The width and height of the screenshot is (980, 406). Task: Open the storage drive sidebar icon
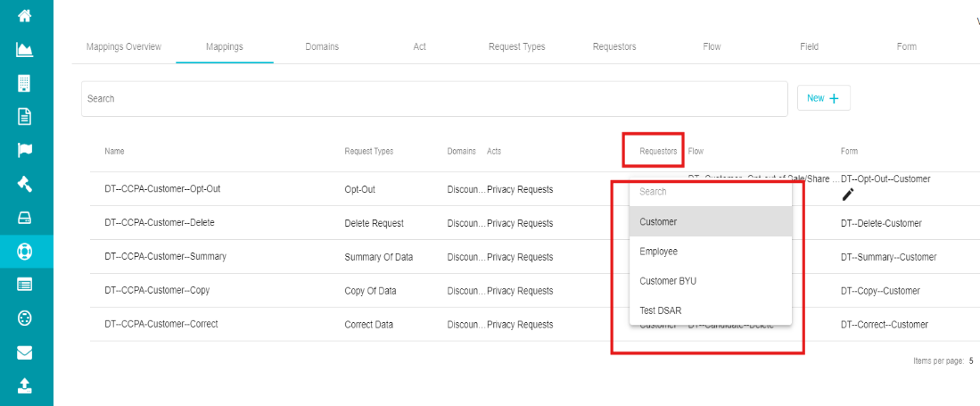[24, 219]
